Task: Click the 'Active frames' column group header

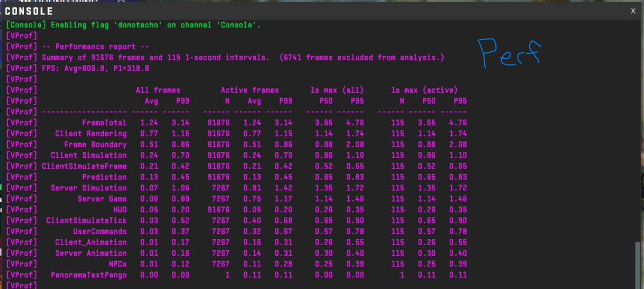Action: pos(250,90)
